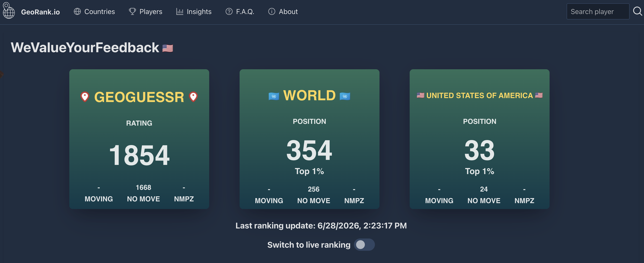Click Top 1% in the WORLD card
The height and width of the screenshot is (263, 644).
309,171
